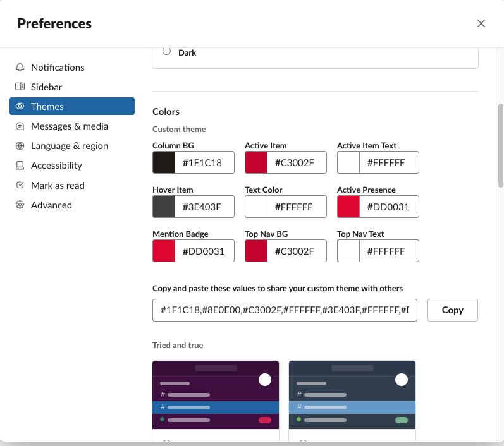Edit the Hover Item hex value #3E403F

[x=204, y=207]
